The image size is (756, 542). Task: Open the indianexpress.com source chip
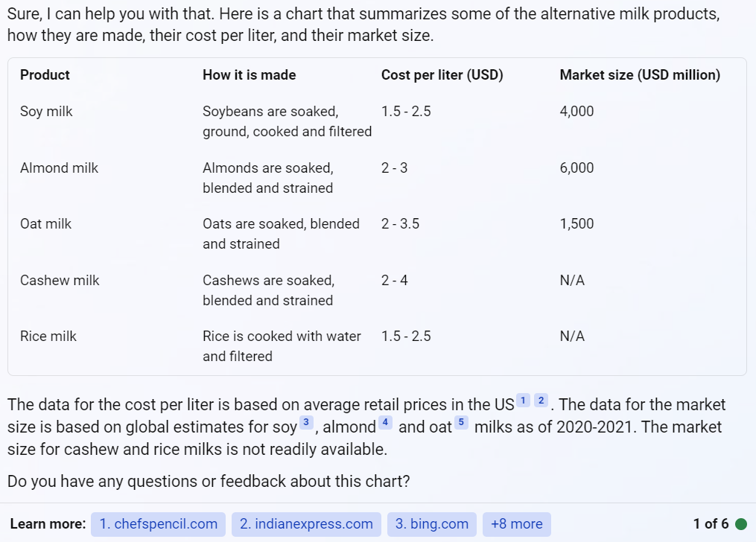pos(306,524)
